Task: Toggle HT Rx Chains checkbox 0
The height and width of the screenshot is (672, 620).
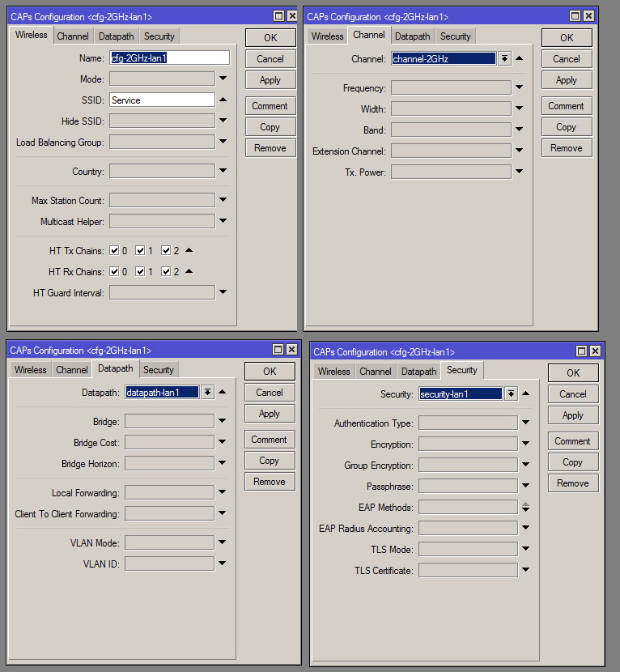Action: pos(114,271)
